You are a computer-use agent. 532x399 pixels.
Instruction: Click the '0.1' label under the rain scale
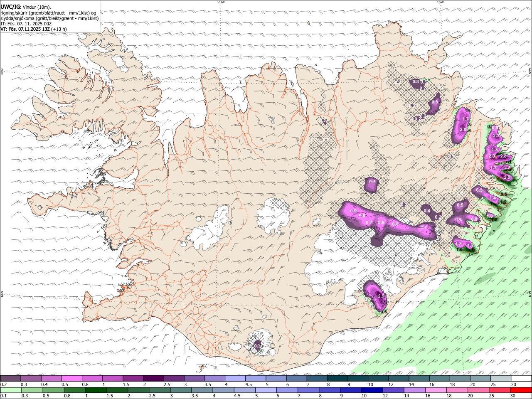3,396
